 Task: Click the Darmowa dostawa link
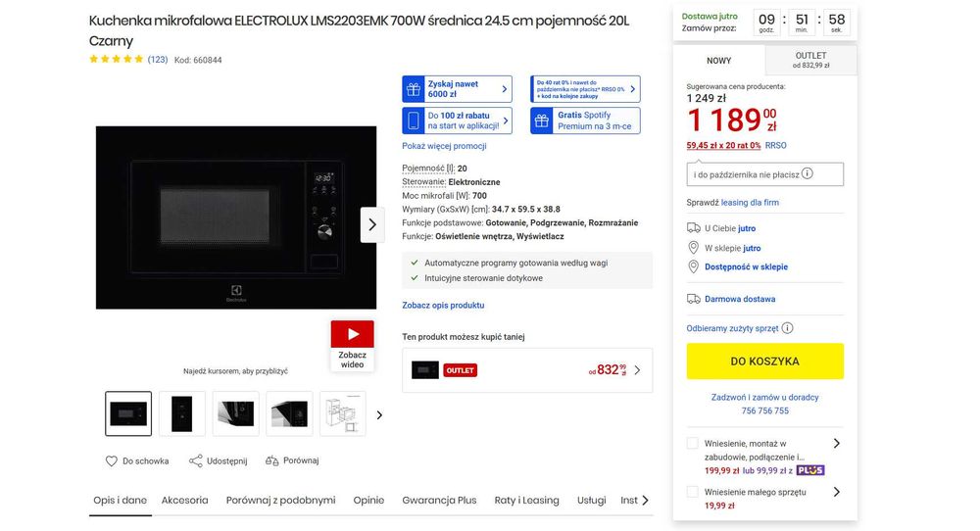pos(740,299)
